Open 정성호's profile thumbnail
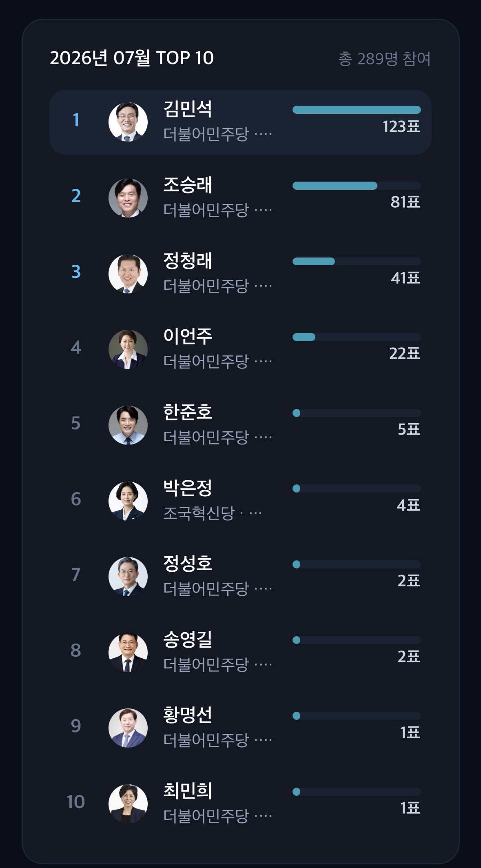 128,577
